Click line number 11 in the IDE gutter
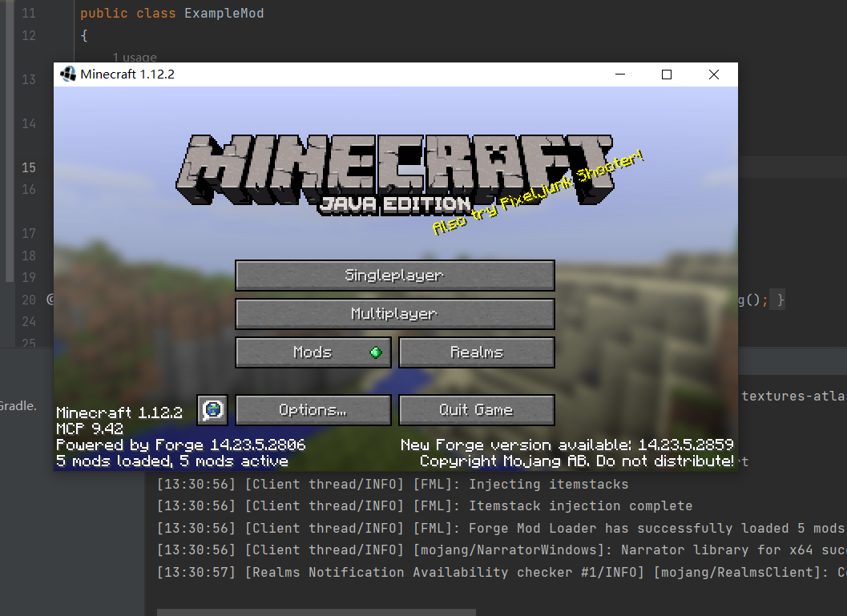The image size is (847, 616). (x=29, y=13)
